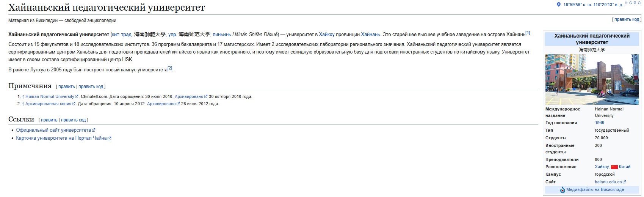
Task: Click the 'H' map service letter
Action: (626, 3)
